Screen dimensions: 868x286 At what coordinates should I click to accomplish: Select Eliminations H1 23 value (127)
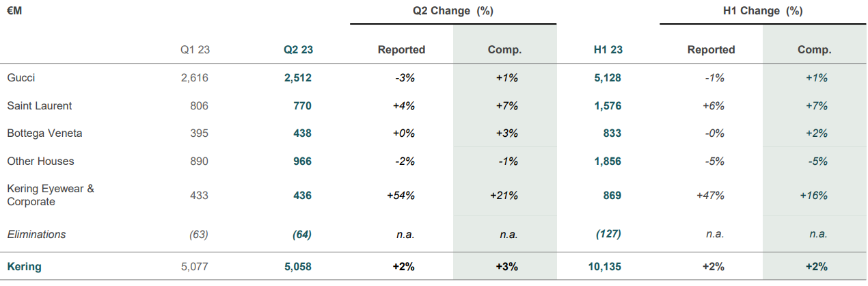click(x=608, y=234)
